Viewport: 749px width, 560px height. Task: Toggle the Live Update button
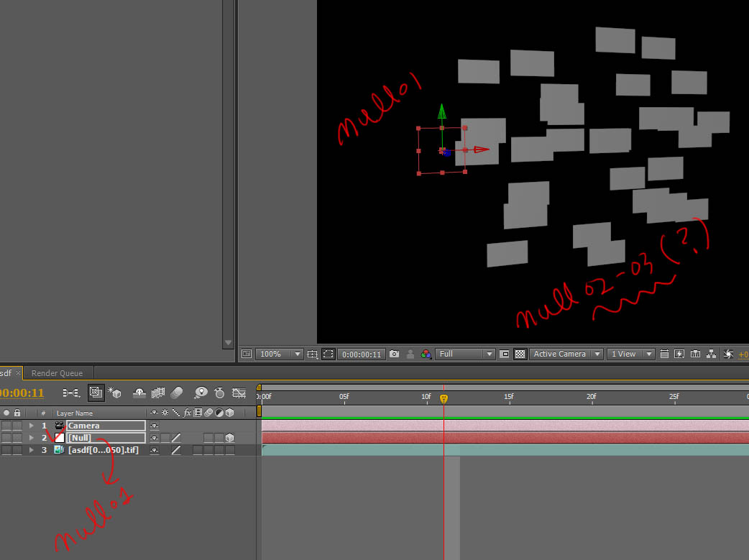pos(96,393)
